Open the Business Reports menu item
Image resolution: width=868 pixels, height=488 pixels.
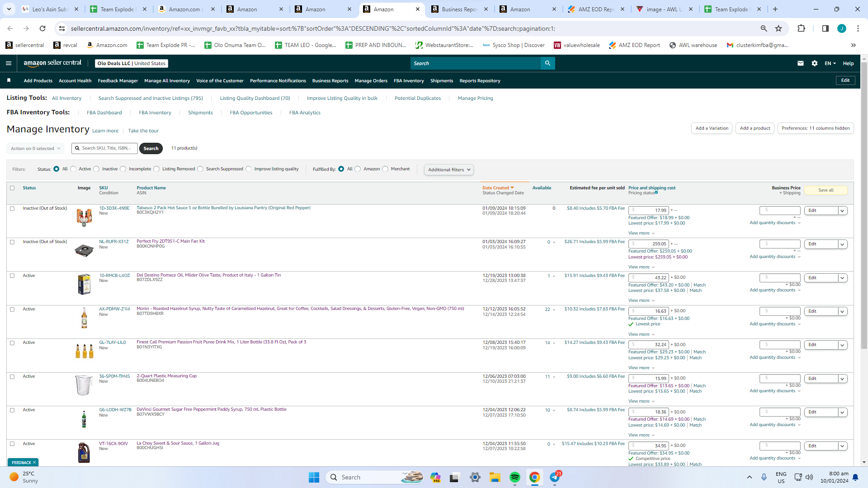point(330,81)
